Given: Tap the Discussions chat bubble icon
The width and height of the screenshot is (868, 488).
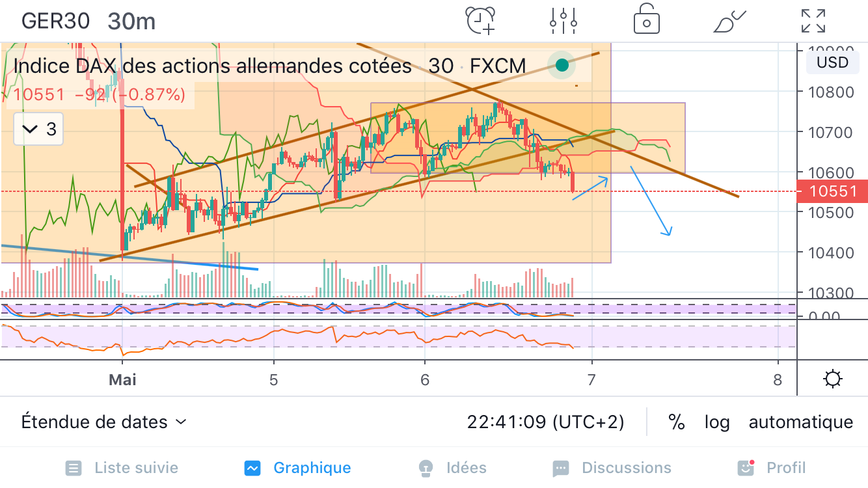Looking at the screenshot, I should (x=560, y=468).
